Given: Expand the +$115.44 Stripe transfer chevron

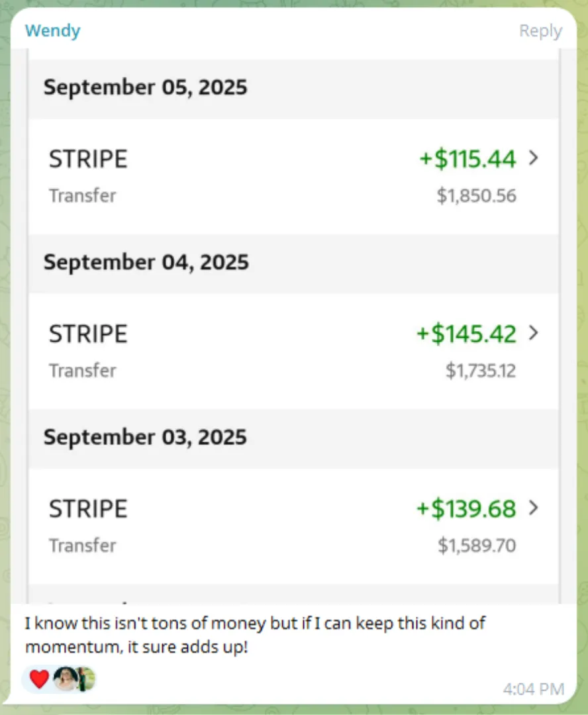Looking at the screenshot, I should (534, 158).
